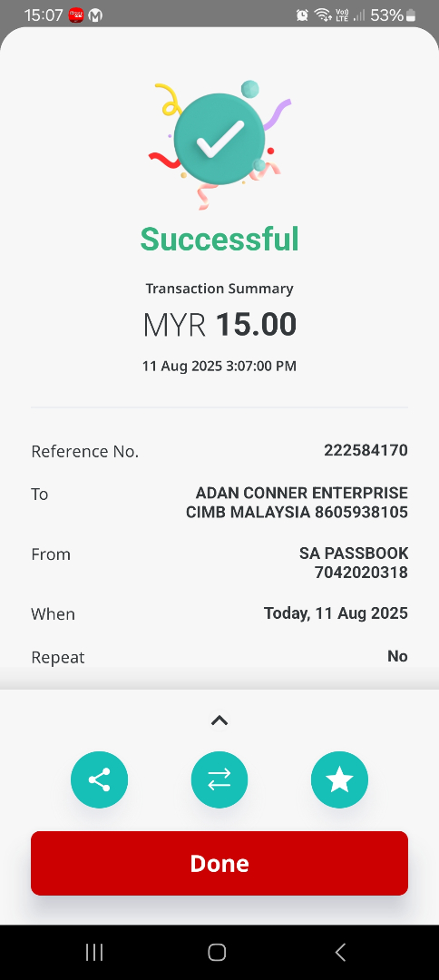The image size is (439, 980).
Task: Tap the Repeat No value
Action: click(398, 656)
